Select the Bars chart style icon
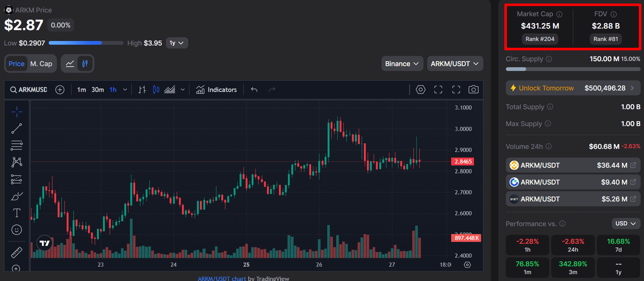This screenshot has height=281, width=644. (142, 90)
